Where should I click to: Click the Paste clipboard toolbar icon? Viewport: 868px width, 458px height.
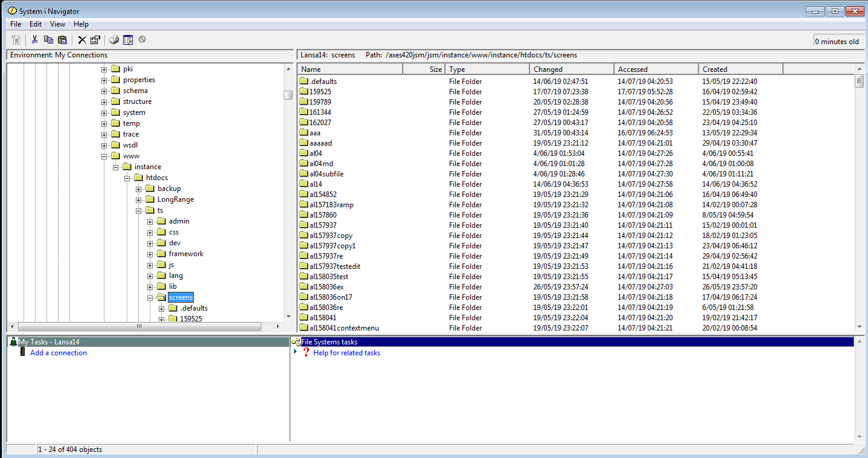click(62, 40)
